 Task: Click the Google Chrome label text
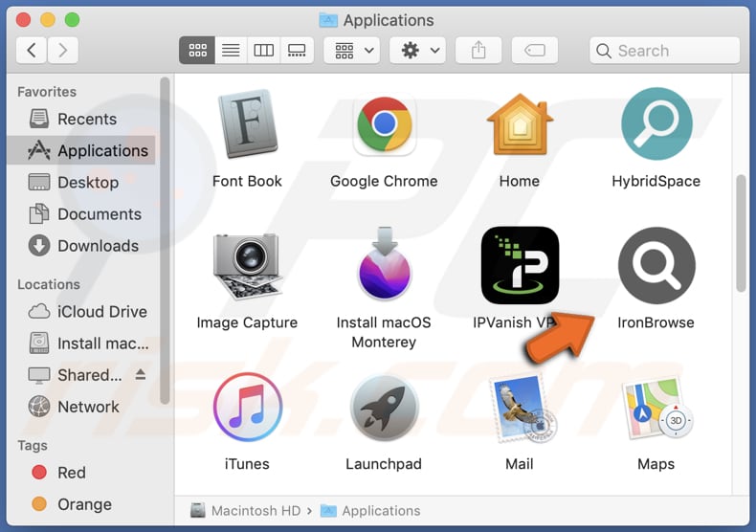click(385, 181)
